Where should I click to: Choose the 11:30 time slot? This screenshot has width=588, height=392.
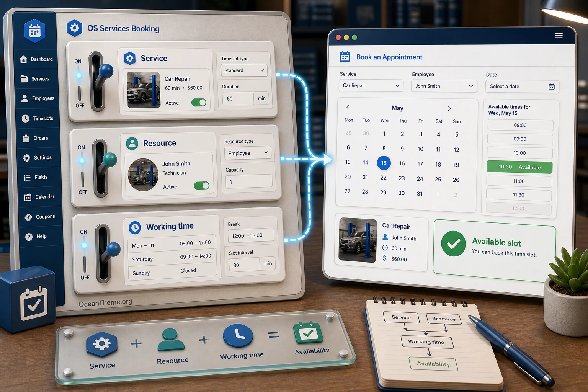(518, 195)
